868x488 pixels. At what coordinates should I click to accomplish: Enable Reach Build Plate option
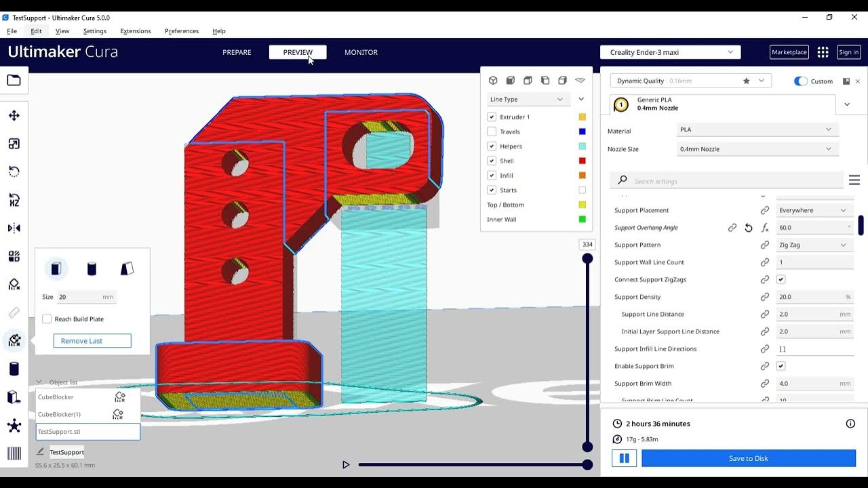47,319
